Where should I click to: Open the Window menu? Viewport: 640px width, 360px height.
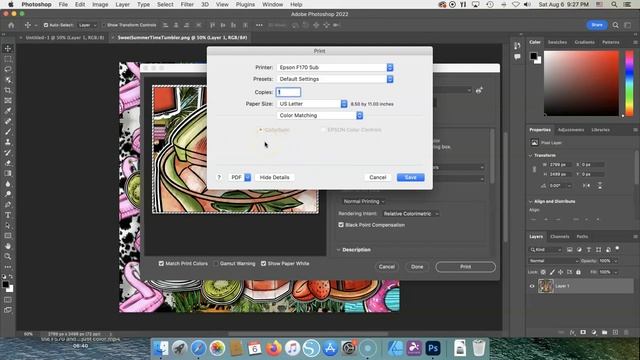pyautogui.click(x=272, y=4)
